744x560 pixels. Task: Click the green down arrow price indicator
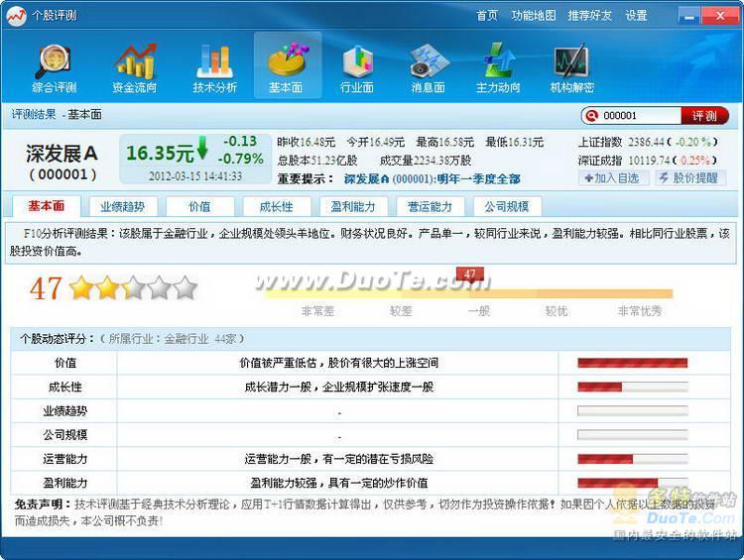coord(202,148)
